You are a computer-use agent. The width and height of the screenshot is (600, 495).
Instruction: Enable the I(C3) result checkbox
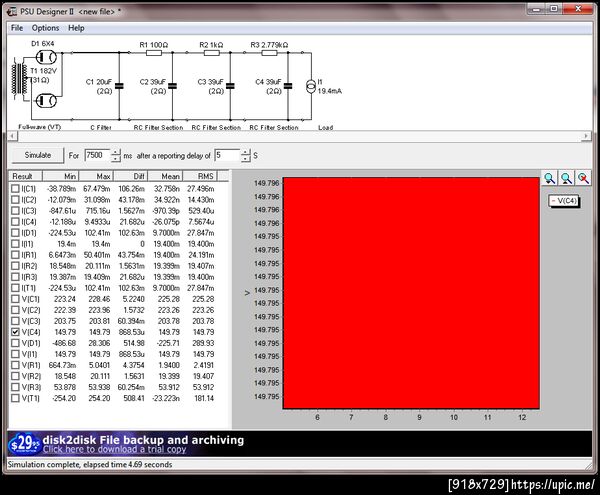click(x=15, y=211)
